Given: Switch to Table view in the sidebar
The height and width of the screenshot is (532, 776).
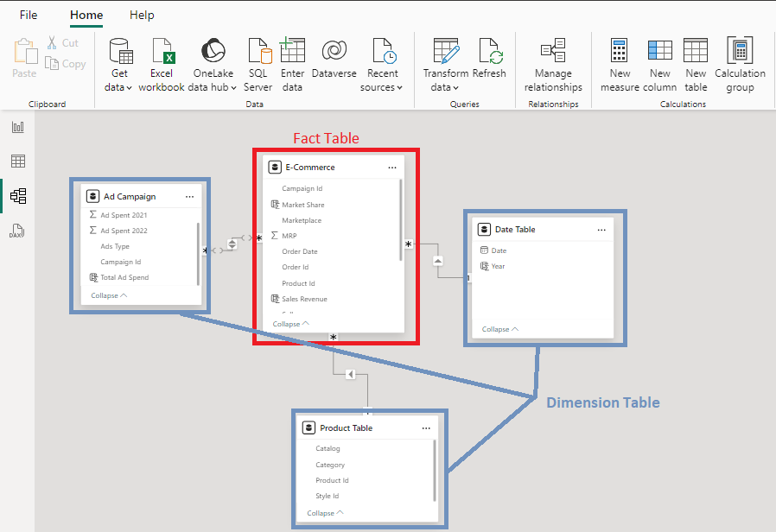Looking at the screenshot, I should click(x=17, y=161).
